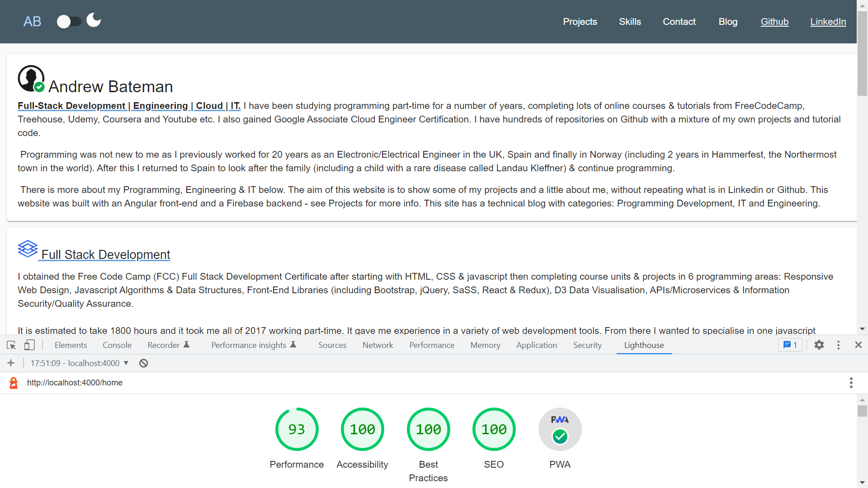Open the Application panel tab
868x488 pixels.
click(x=536, y=345)
